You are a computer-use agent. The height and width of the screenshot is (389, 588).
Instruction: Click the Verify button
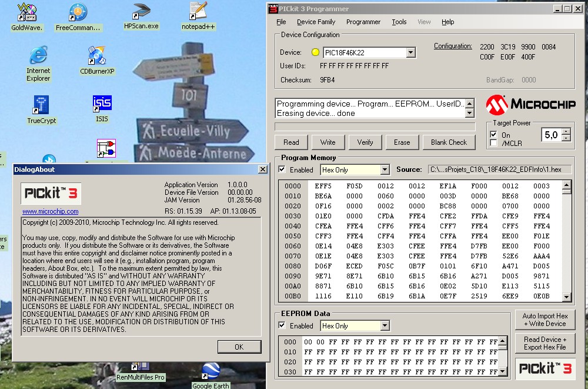click(x=365, y=142)
